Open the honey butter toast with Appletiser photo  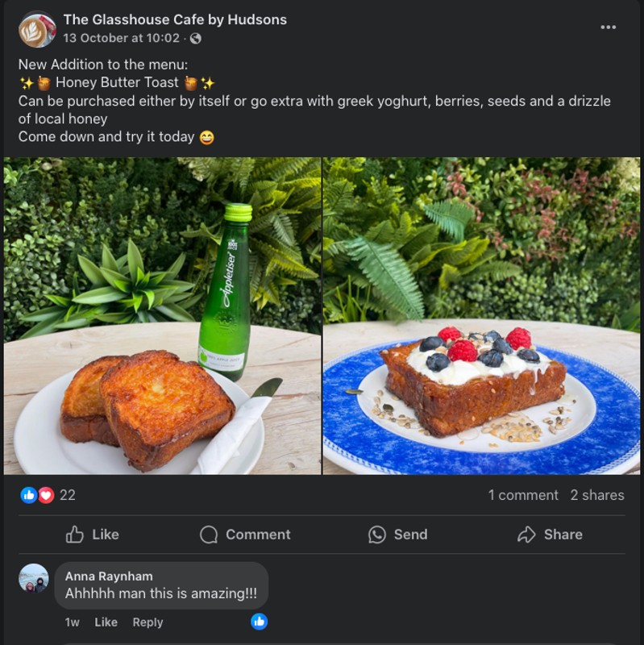pos(162,315)
